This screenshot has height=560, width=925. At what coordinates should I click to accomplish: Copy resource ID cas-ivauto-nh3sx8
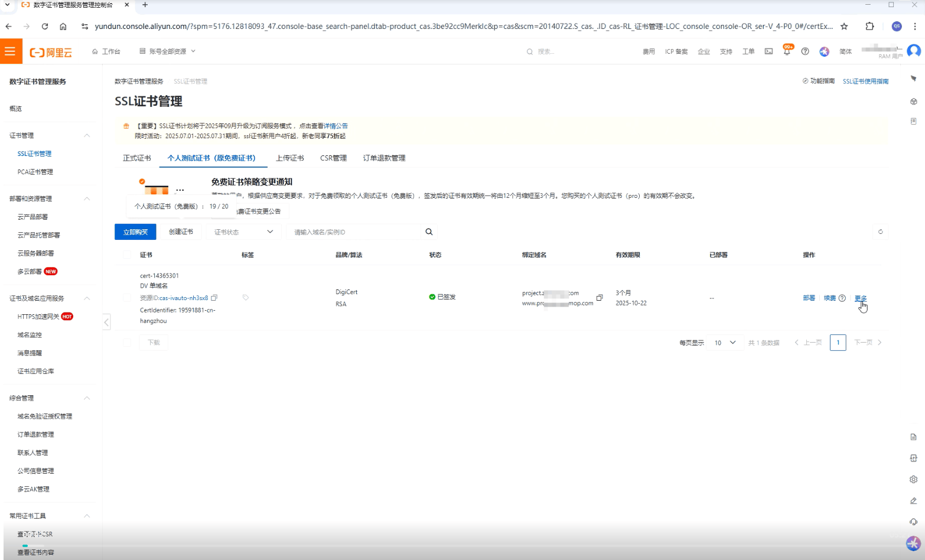(x=214, y=298)
